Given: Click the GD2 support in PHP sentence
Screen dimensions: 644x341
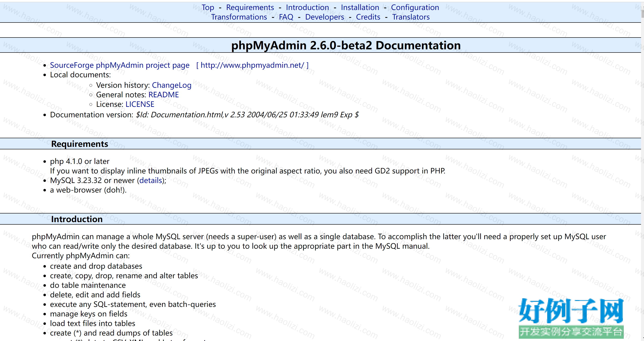Looking at the screenshot, I should coord(247,171).
